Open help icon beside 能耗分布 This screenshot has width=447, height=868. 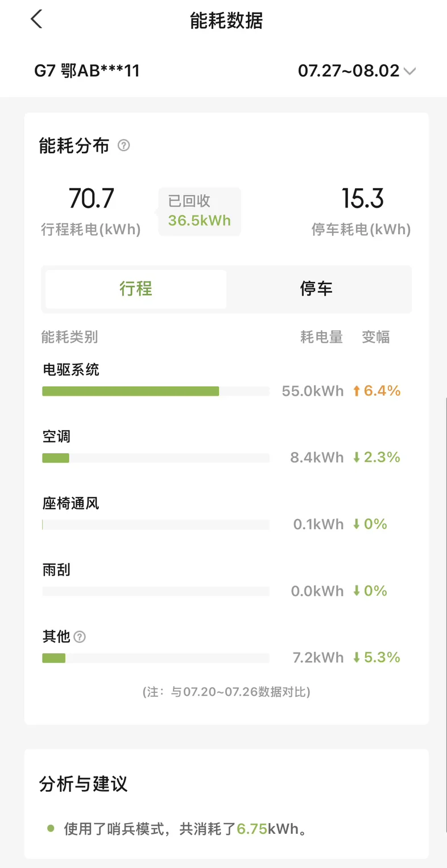coord(123,146)
